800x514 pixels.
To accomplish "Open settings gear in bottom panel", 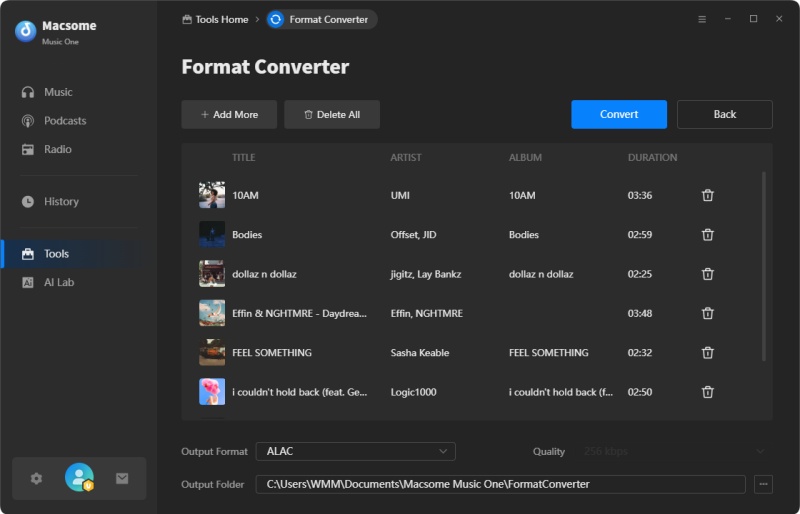I will pyautogui.click(x=36, y=478).
